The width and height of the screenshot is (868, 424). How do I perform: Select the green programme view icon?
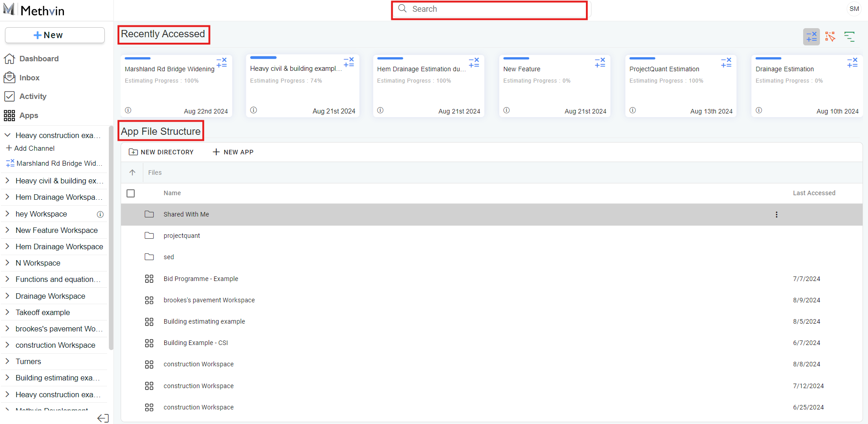coord(849,37)
